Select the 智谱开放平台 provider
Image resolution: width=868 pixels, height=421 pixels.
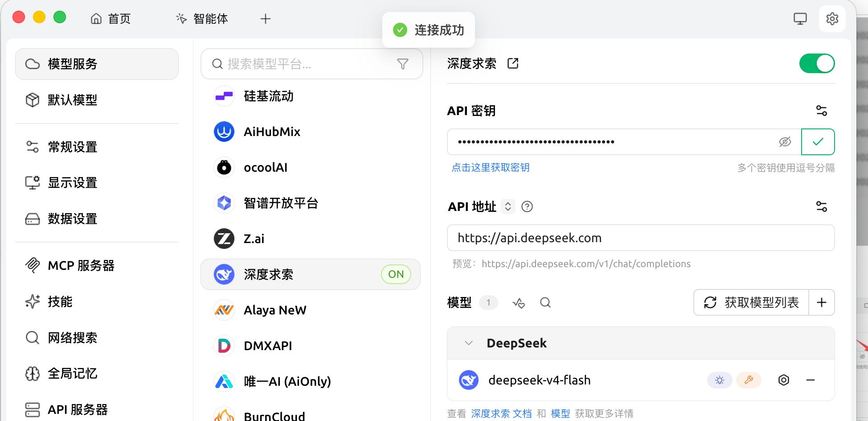pos(311,203)
